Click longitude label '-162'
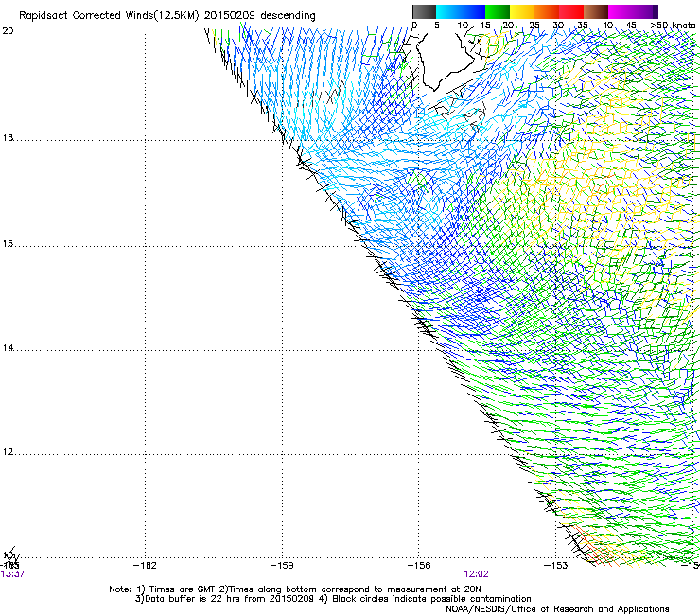The image size is (700, 615). click(145, 566)
